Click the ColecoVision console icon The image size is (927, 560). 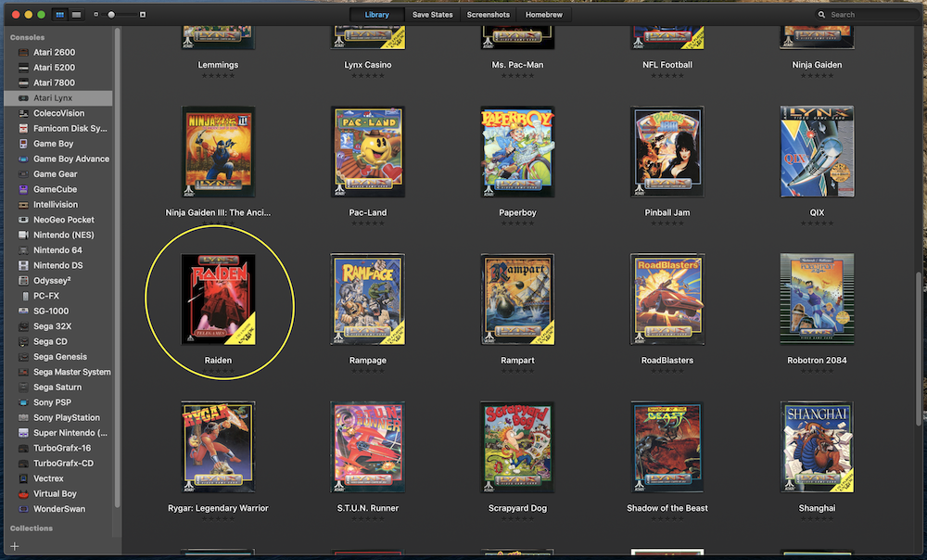(23, 113)
